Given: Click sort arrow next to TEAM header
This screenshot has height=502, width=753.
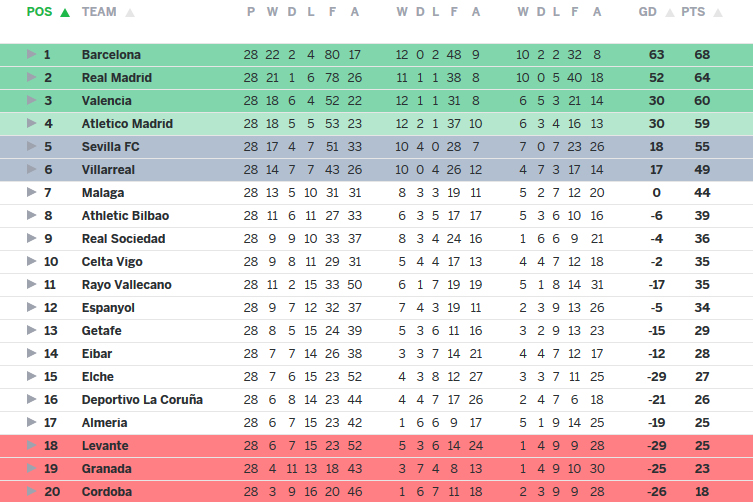Looking at the screenshot, I should coord(130,13).
